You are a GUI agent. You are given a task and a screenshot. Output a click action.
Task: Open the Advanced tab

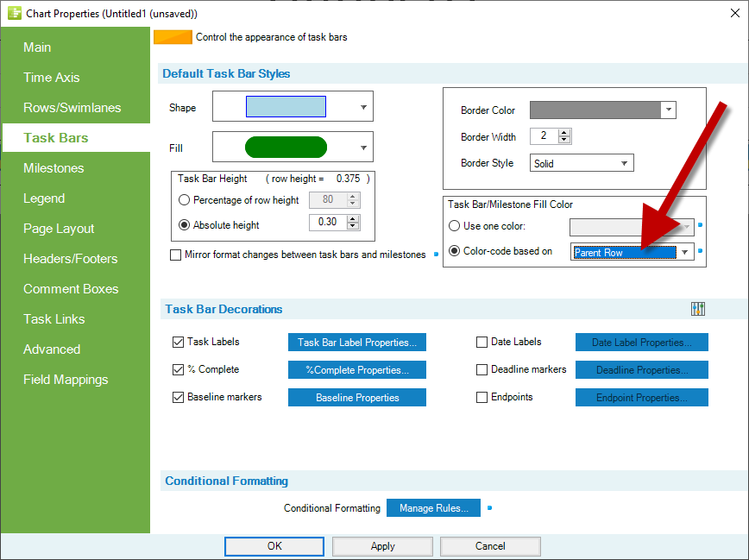(52, 349)
